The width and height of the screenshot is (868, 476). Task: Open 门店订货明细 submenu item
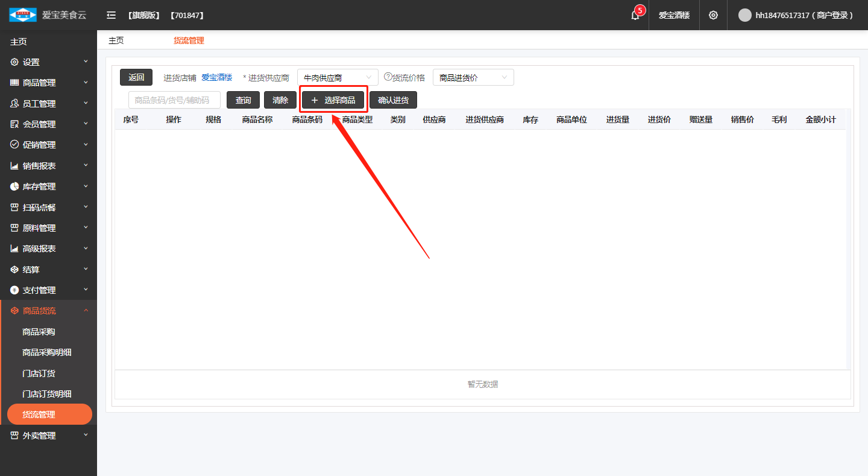[47, 394]
